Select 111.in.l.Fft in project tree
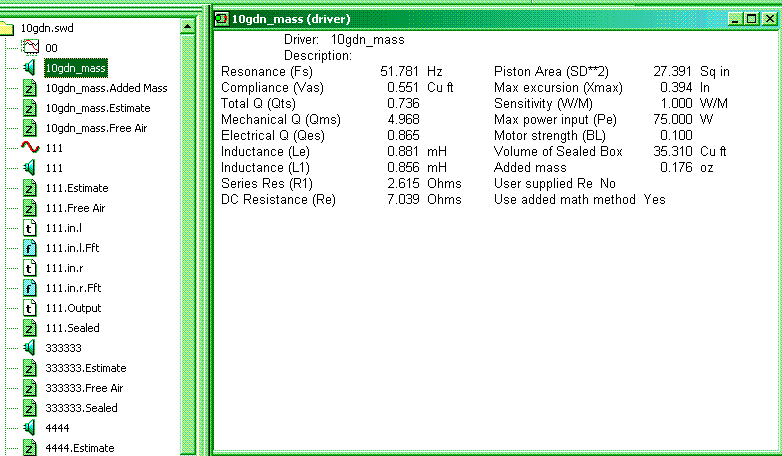Screen dimensions: 782x456 [x=72, y=248]
